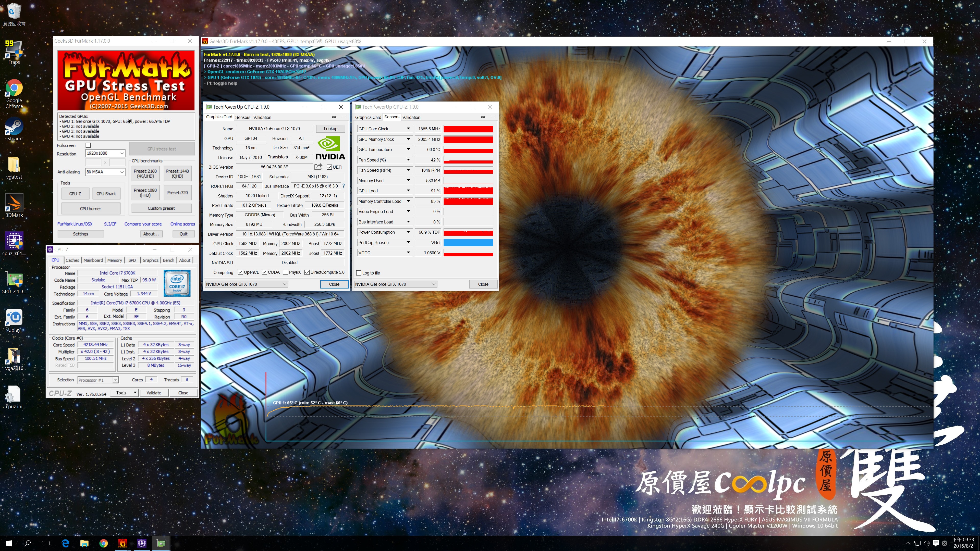Image resolution: width=980 pixels, height=551 pixels.
Task: Open the Uplay desktop shortcut
Action: point(14,320)
